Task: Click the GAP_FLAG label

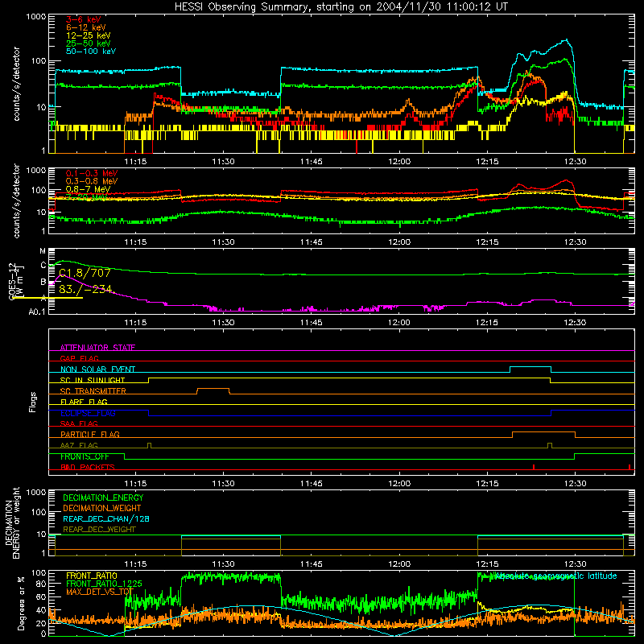Action: pos(79,358)
